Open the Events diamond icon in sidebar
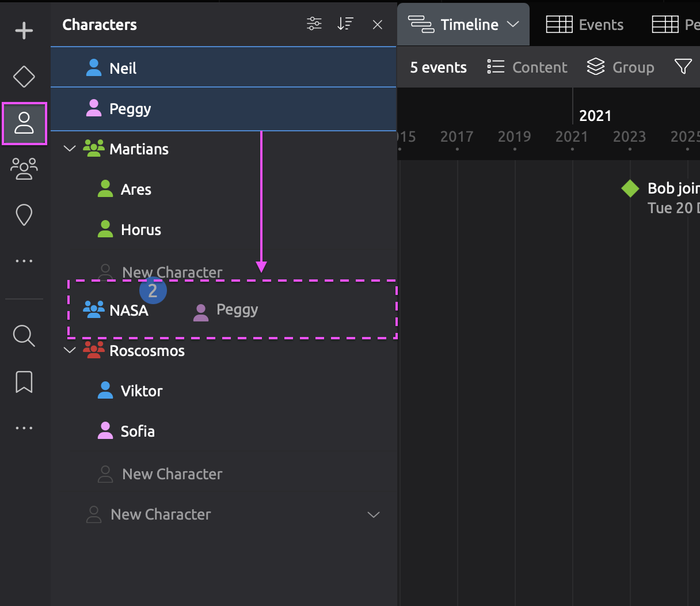The image size is (700, 606). point(24,77)
